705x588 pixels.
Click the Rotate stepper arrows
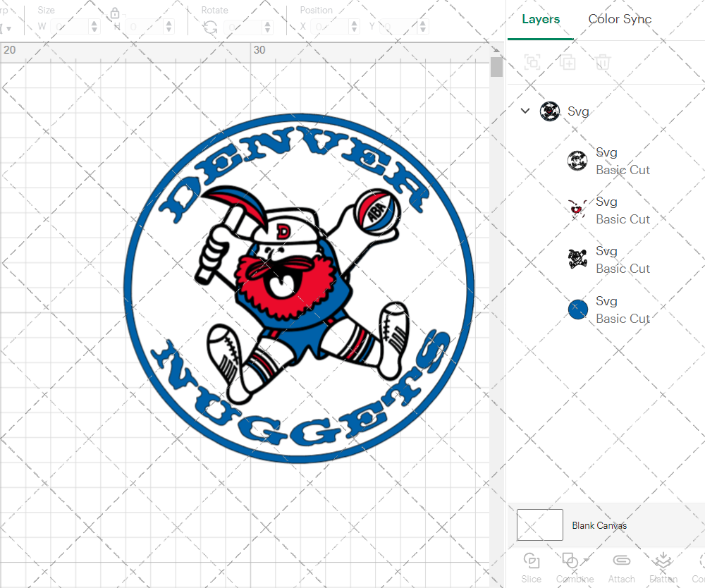(267, 27)
